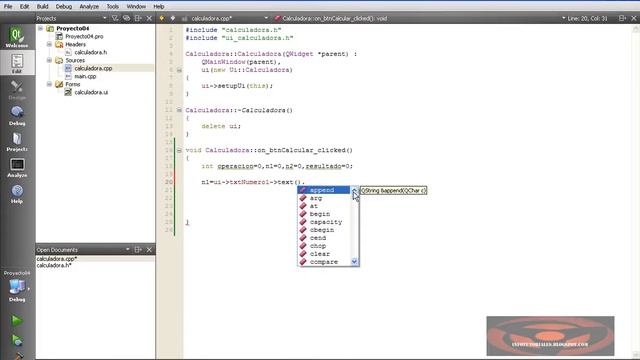The height and width of the screenshot is (360, 640).
Task: Click the Line 20, Col 31 indicator
Action: (x=587, y=18)
